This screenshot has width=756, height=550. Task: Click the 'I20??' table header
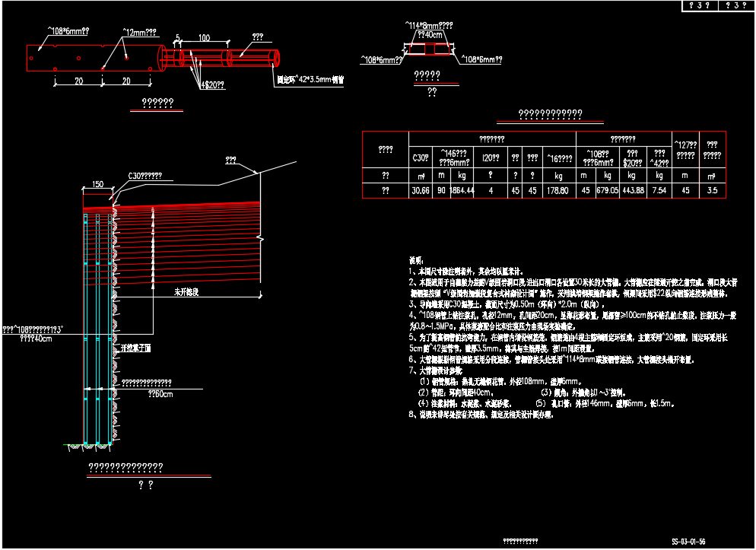coord(491,158)
